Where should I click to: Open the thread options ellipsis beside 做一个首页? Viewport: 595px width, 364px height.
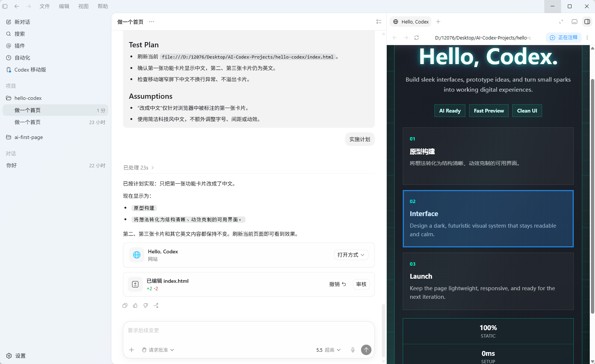[x=152, y=22]
